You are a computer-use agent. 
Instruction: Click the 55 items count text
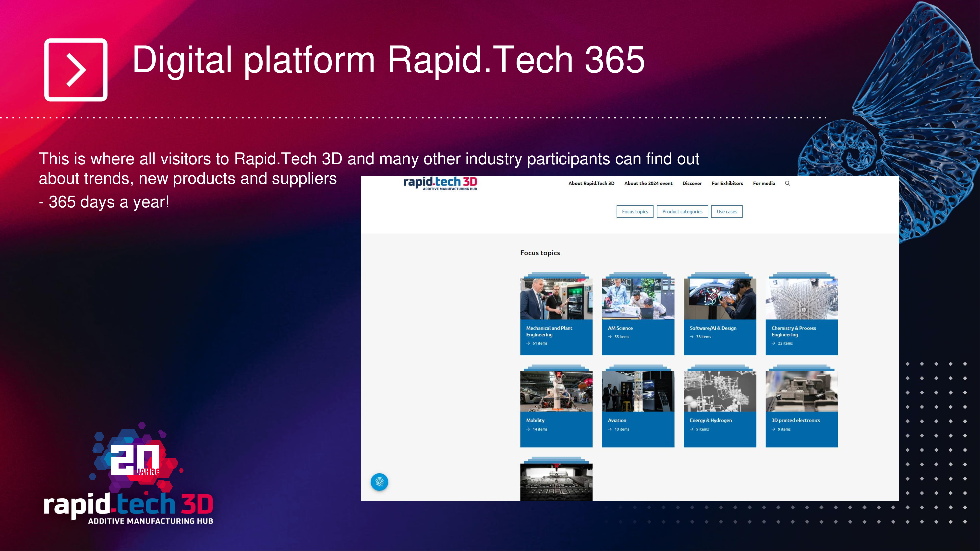tap(622, 337)
